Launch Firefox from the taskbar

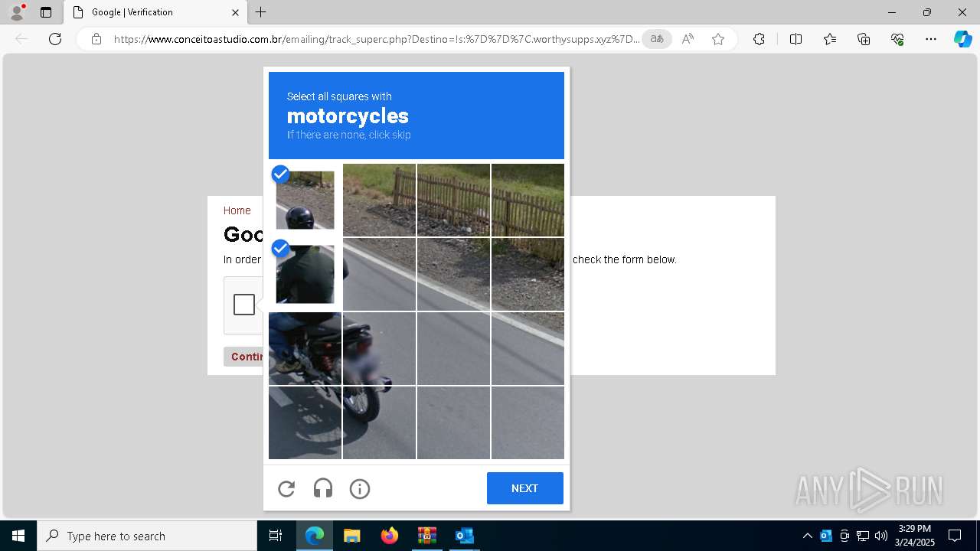(390, 536)
